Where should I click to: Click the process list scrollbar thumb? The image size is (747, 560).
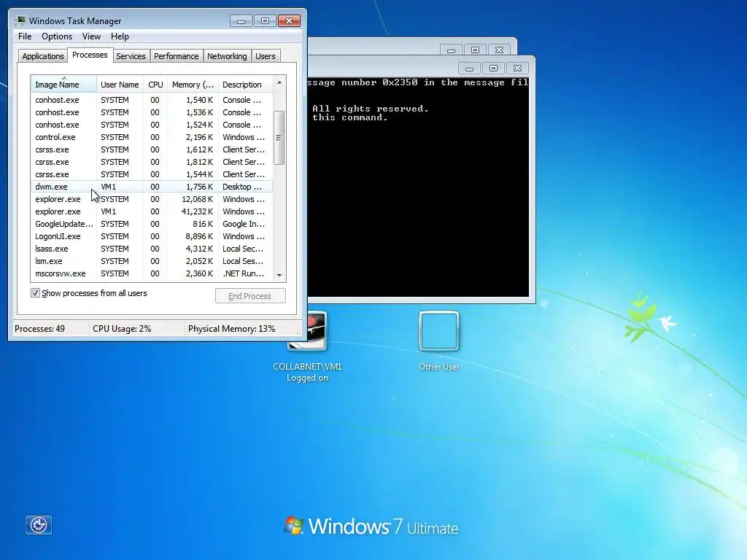coord(279,138)
